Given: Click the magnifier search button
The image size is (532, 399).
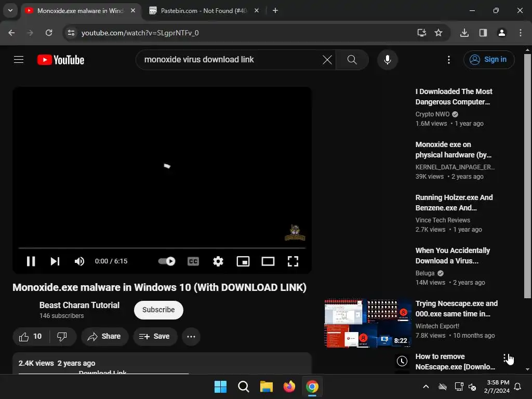Looking at the screenshot, I should tap(352, 60).
